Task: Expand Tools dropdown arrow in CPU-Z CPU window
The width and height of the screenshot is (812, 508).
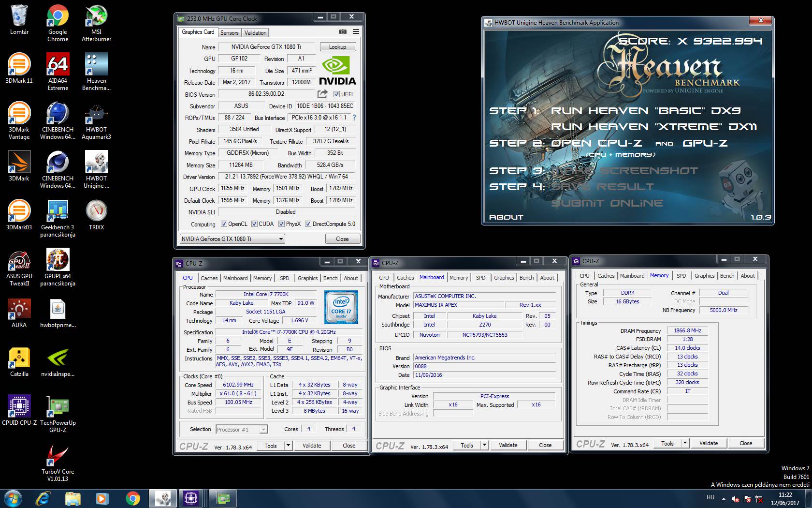Action: [x=289, y=446]
